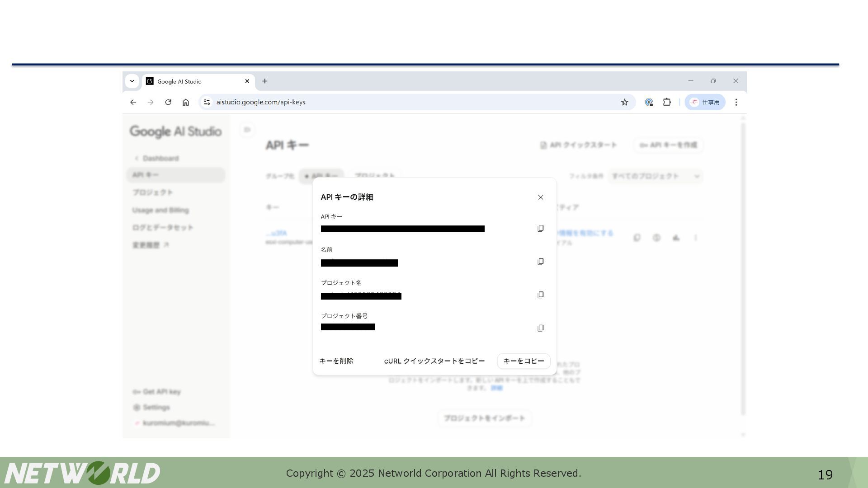Bookmark page with the star icon
The height and width of the screenshot is (488, 868).
point(624,103)
